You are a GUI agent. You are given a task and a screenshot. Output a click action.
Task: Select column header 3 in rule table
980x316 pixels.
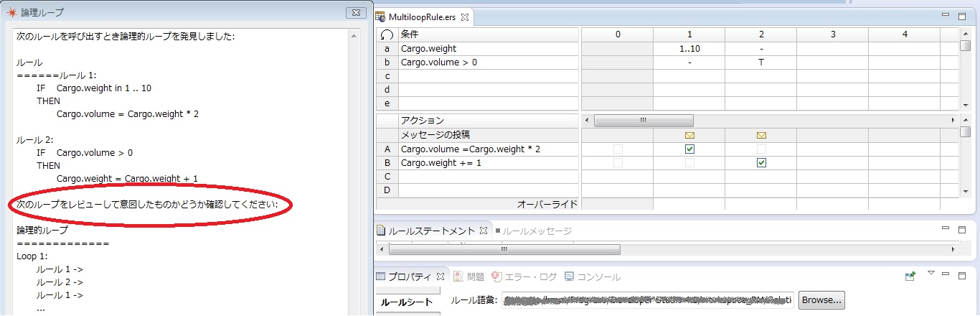833,34
